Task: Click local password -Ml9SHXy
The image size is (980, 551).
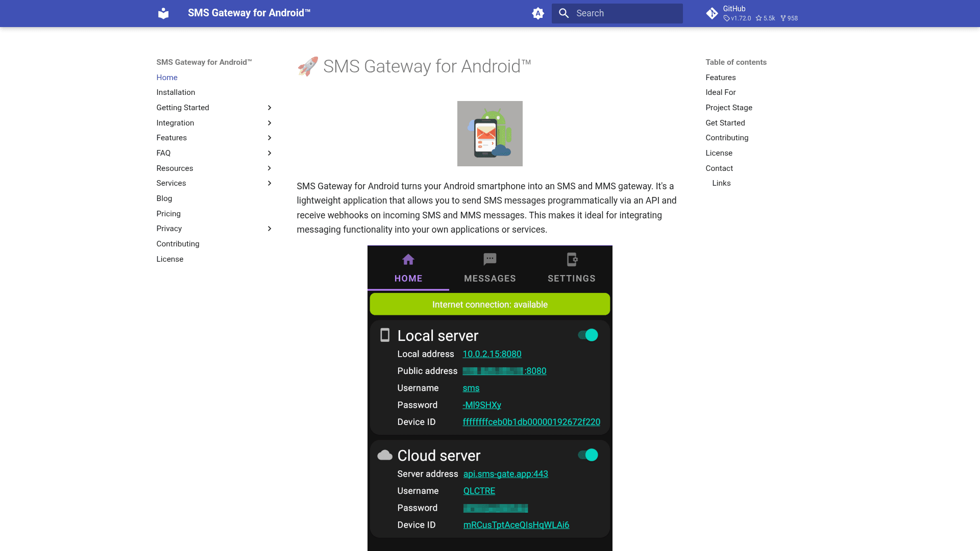Action: point(482,405)
